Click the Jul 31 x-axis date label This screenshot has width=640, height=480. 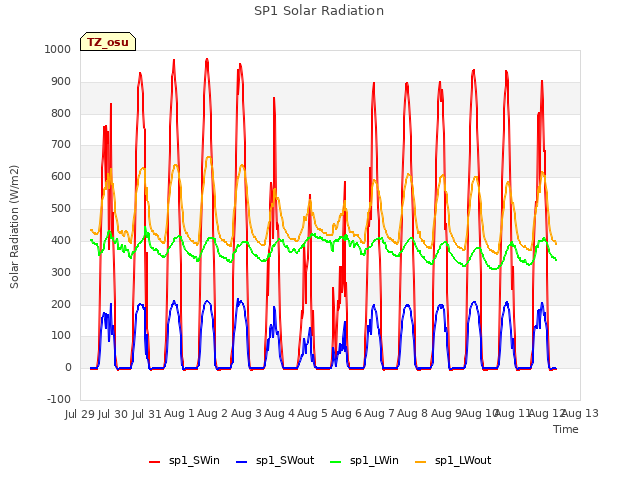(147, 414)
